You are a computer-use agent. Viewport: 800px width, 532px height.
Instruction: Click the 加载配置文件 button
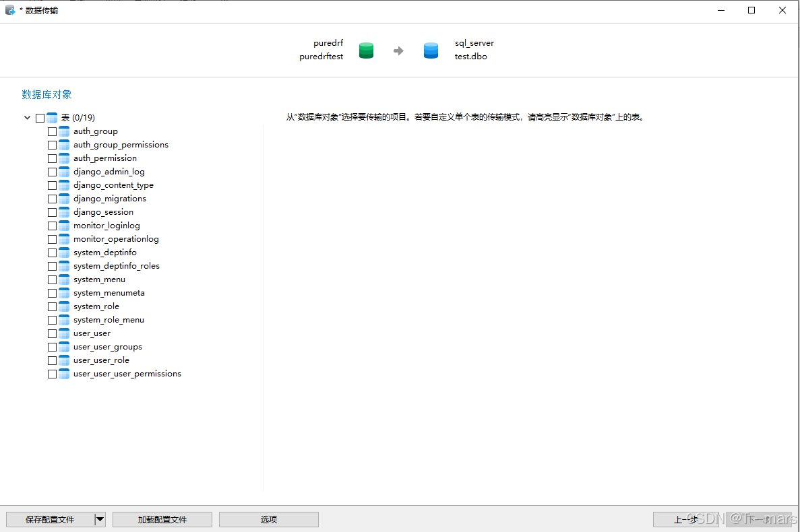162,519
